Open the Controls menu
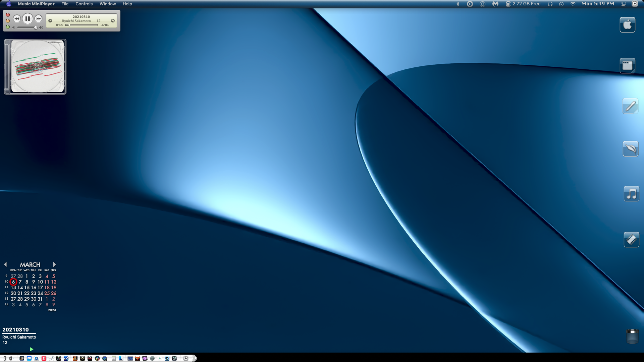 (84, 4)
